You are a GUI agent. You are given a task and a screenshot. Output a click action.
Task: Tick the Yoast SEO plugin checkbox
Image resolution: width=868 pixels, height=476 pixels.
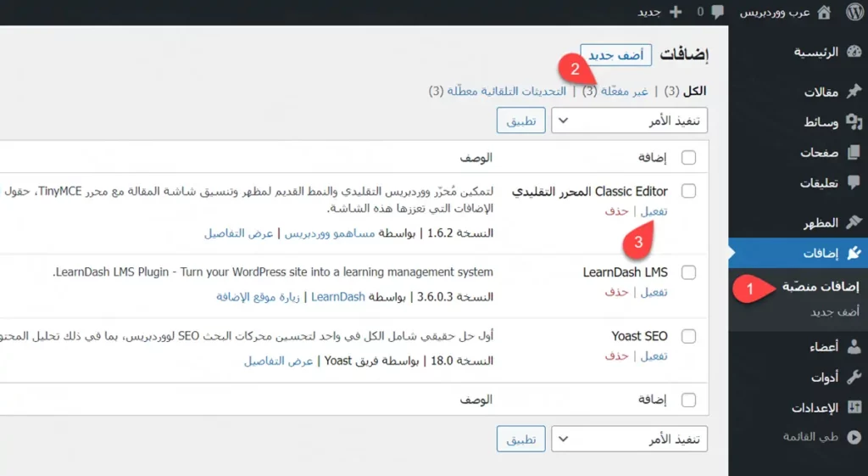pos(688,336)
